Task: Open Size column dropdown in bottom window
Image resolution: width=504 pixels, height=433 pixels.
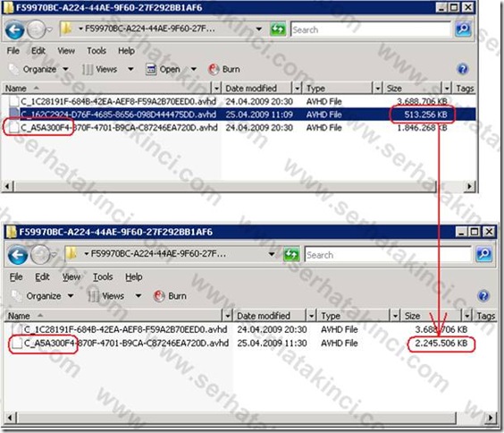Action: tap(467, 316)
